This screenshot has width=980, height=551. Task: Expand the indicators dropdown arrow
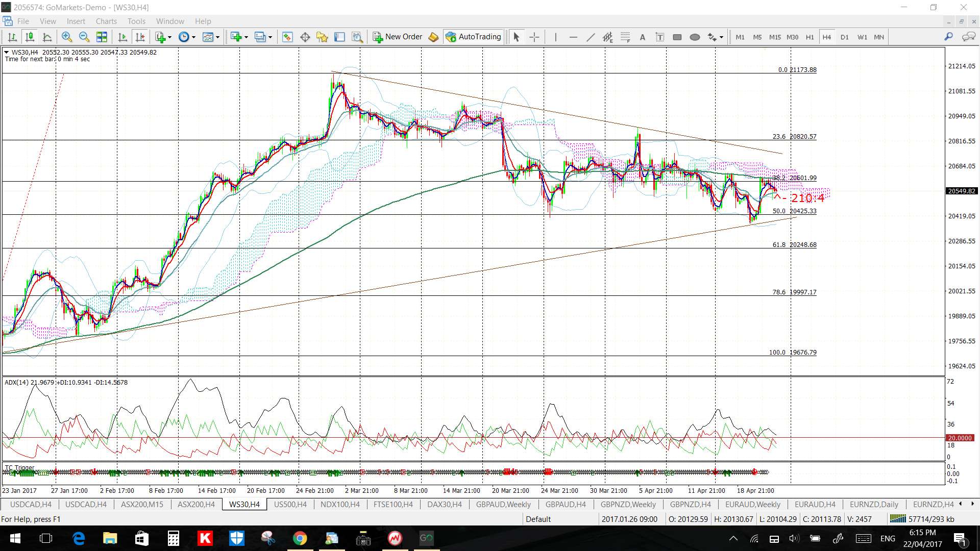(169, 37)
